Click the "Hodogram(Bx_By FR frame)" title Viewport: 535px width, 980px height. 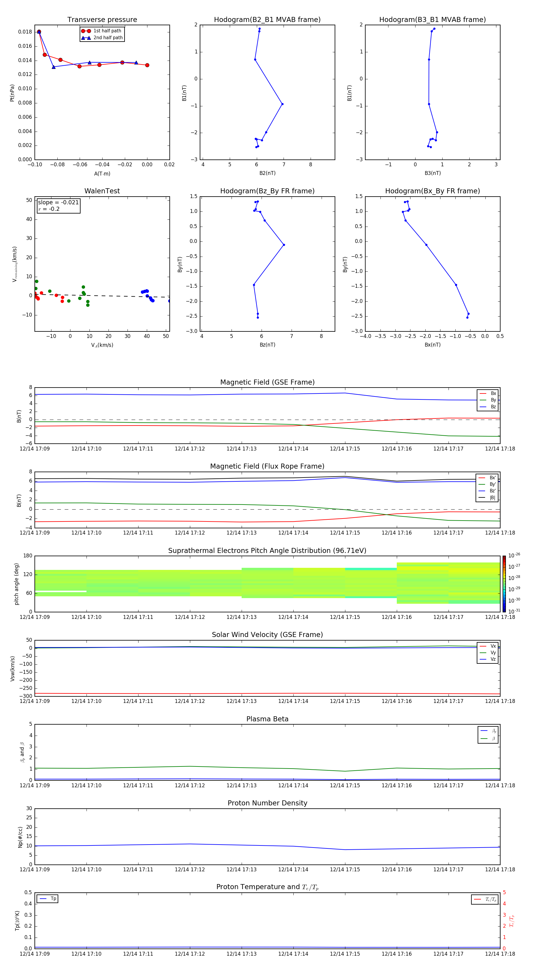coord(432,191)
